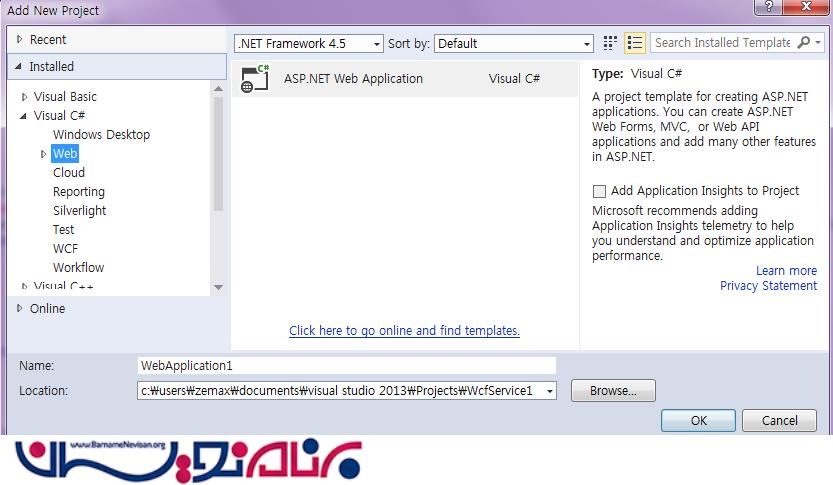Enable Add Application Insights to Project
The height and width of the screenshot is (485, 833).
click(x=599, y=191)
